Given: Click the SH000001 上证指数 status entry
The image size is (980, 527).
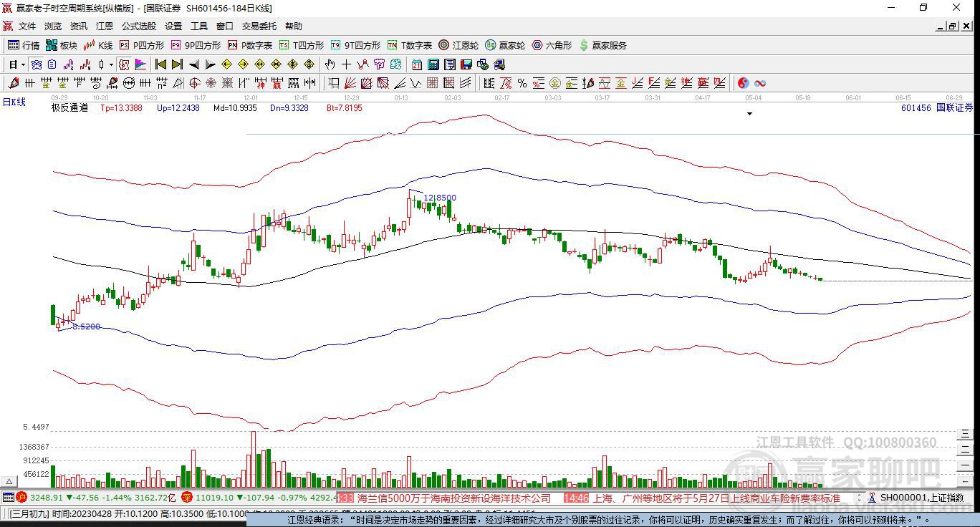Looking at the screenshot, I should [x=921, y=498].
